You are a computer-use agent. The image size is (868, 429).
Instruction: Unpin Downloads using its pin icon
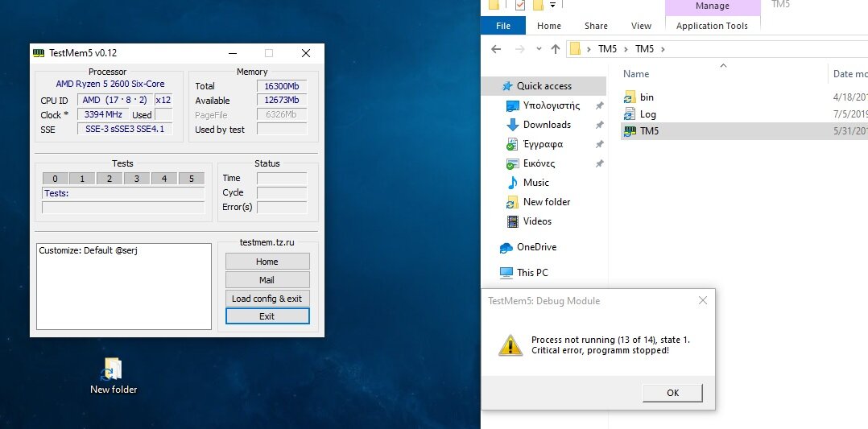tap(599, 125)
